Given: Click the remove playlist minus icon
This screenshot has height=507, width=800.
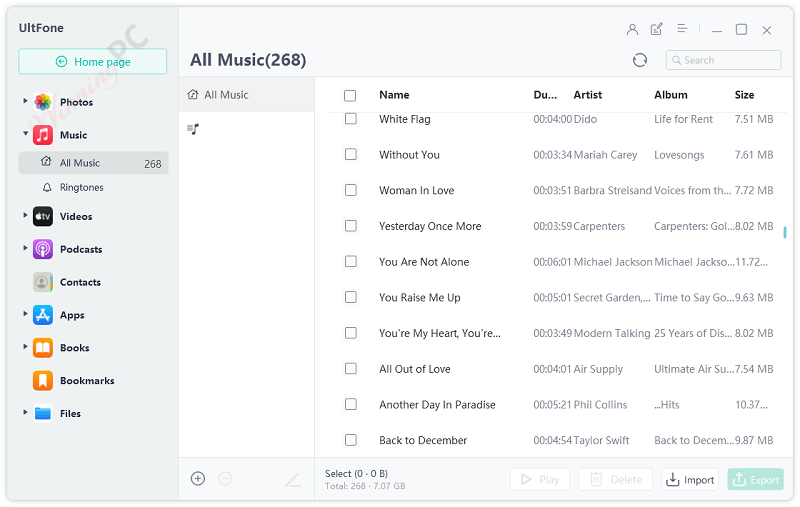Looking at the screenshot, I should point(225,478).
